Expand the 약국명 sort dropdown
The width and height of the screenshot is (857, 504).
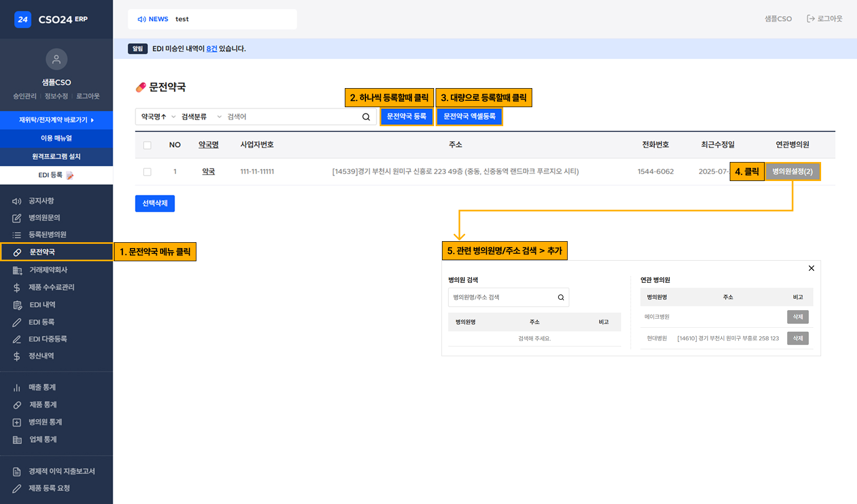[158, 117]
